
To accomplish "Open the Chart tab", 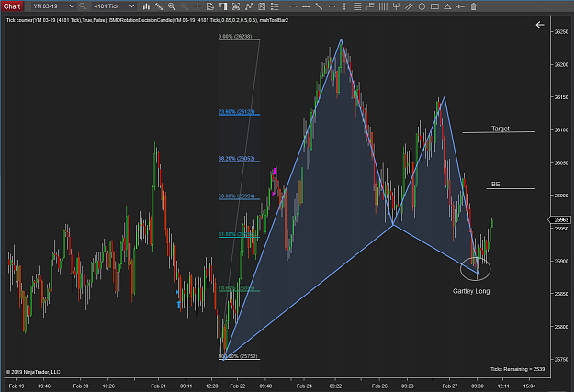I will point(12,6).
